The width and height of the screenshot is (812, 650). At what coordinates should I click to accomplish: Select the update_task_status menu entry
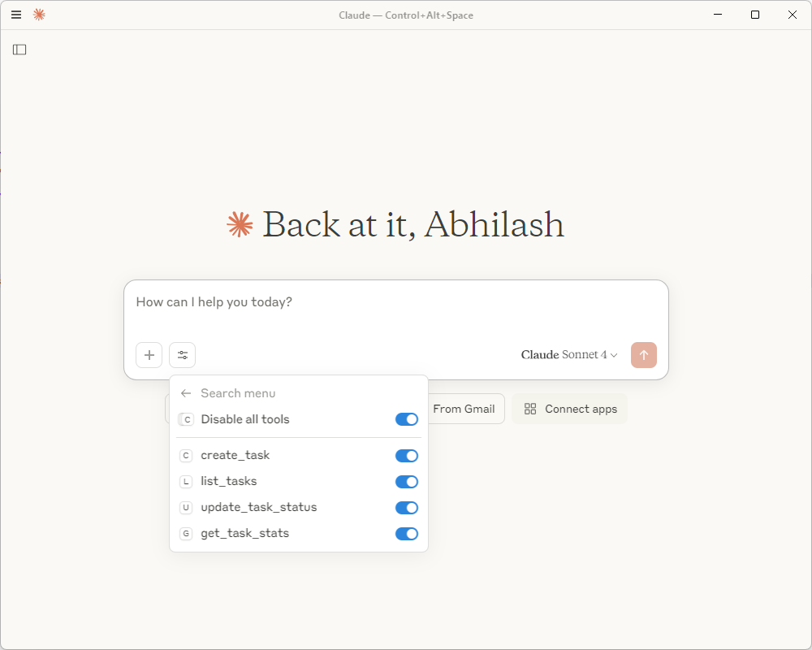299,508
